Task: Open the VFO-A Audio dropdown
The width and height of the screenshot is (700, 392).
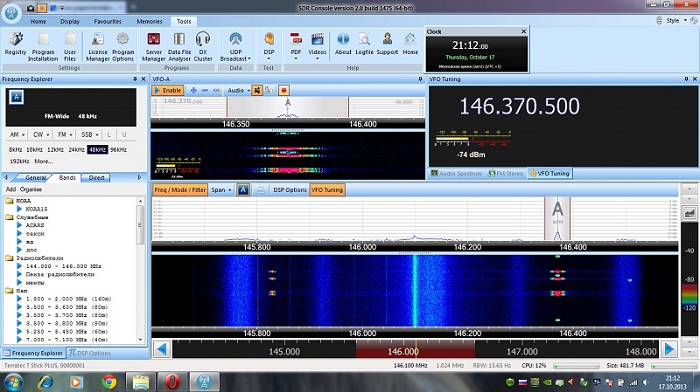Action: point(238,90)
